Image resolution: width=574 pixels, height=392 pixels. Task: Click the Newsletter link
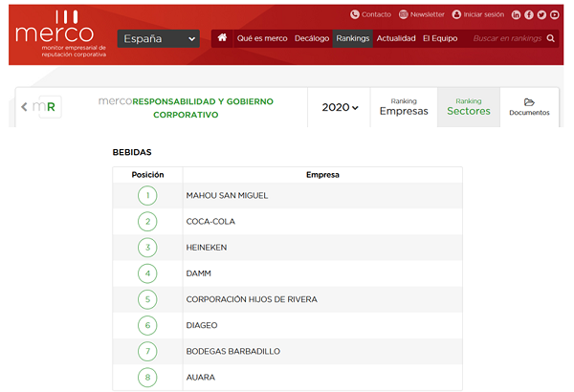coord(428,14)
